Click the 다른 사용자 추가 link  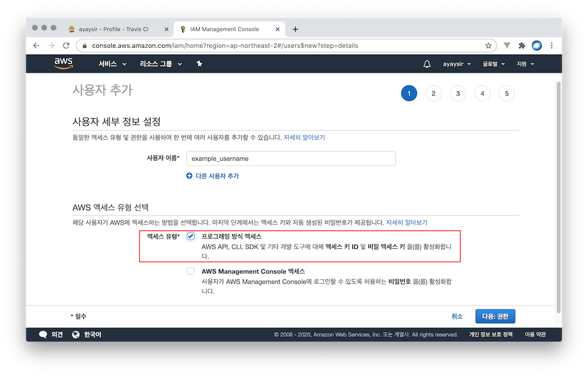[213, 176]
